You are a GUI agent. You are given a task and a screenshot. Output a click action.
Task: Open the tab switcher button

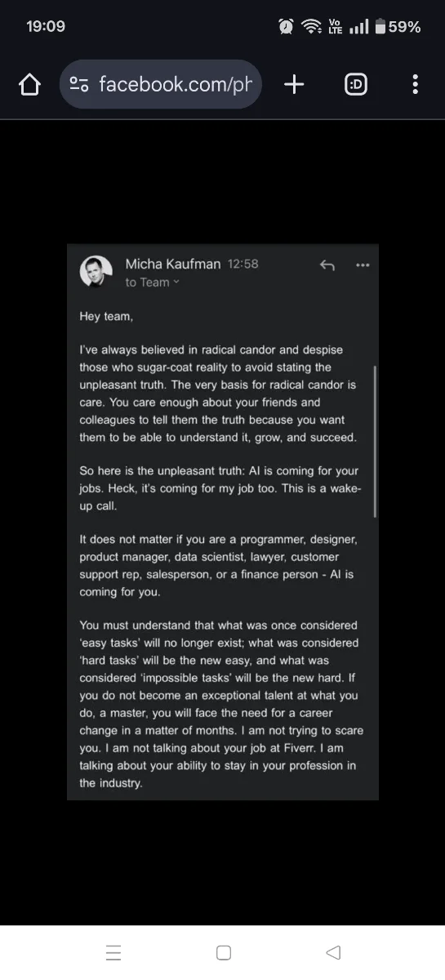356,84
